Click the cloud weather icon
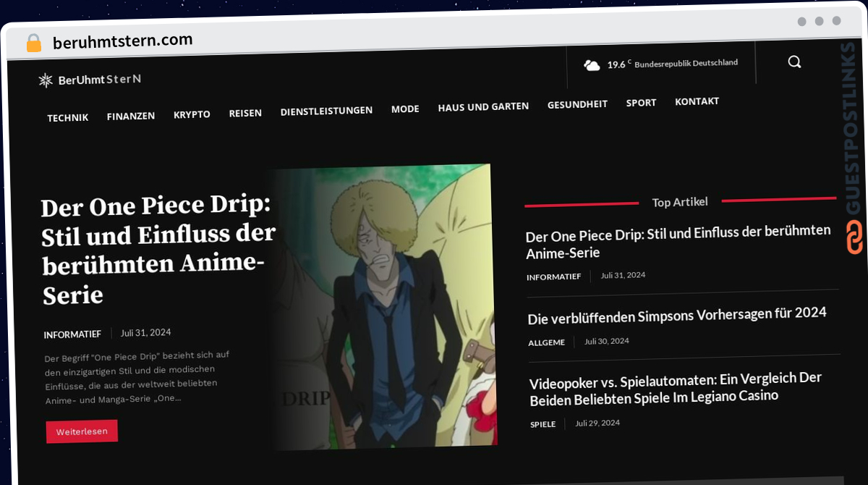This screenshot has height=485, width=868. click(x=592, y=65)
